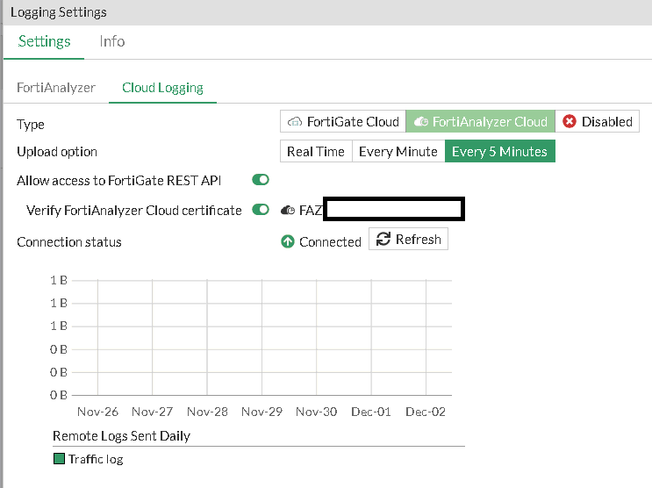Click the green Connected status icon

(288, 242)
